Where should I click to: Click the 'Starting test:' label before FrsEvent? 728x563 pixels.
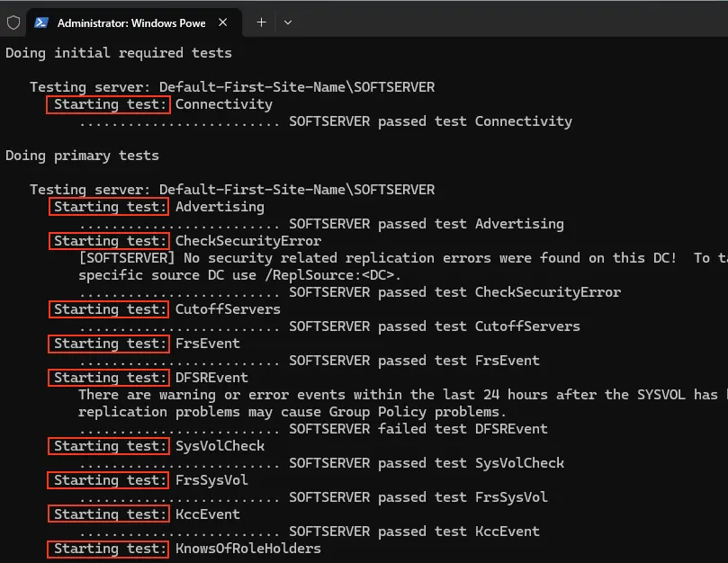click(109, 344)
